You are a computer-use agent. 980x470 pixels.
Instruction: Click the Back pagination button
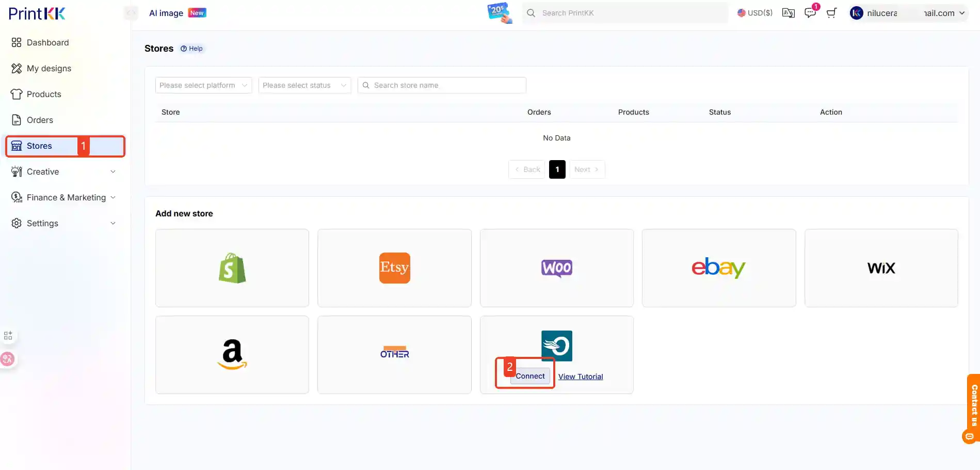[527, 169]
